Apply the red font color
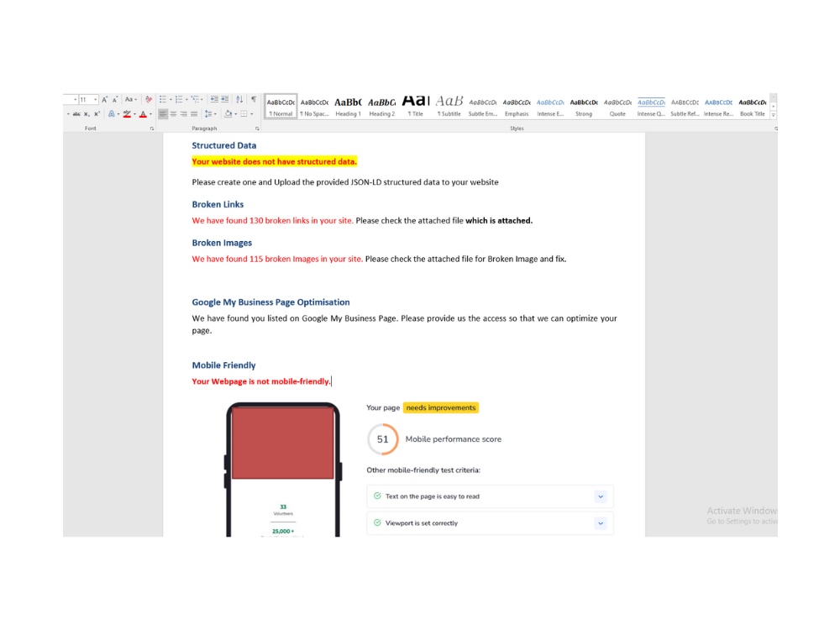The height and width of the screenshot is (630, 840). (x=143, y=114)
